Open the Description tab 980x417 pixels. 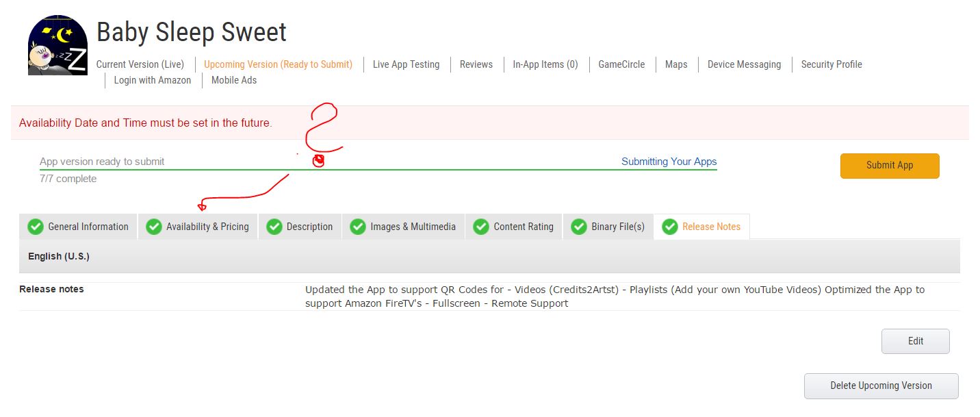pos(300,227)
